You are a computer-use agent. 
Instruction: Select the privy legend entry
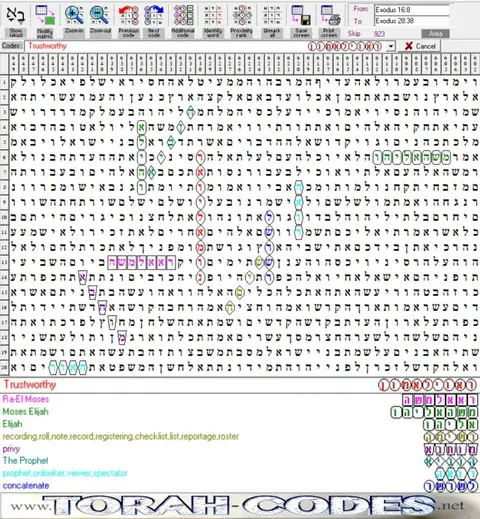(x=11, y=449)
